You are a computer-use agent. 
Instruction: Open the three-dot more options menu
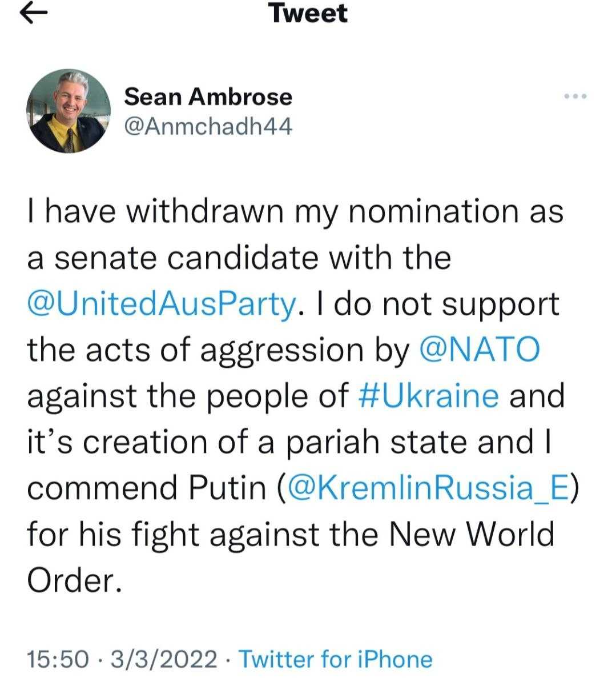coord(575,96)
